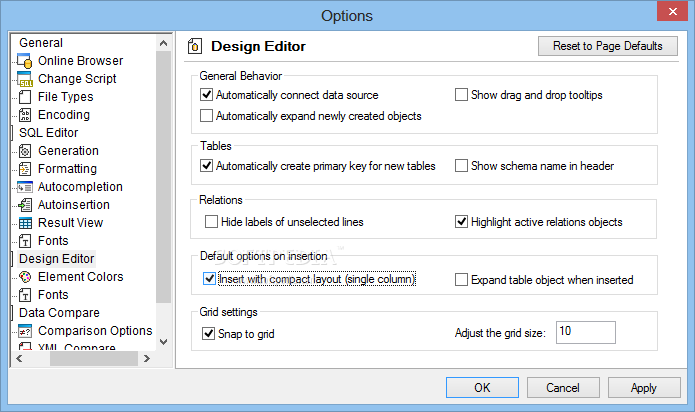Select the Autocompletion icon in tree
Screen dimensions: 695x412
(x=25, y=187)
